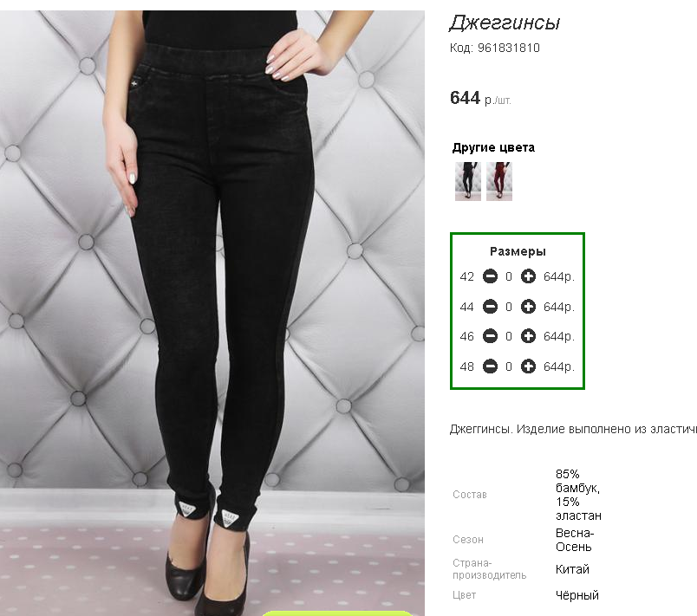Screen dimensions: 697x616
Task: Increase quantity for size 48
Action: tap(528, 366)
